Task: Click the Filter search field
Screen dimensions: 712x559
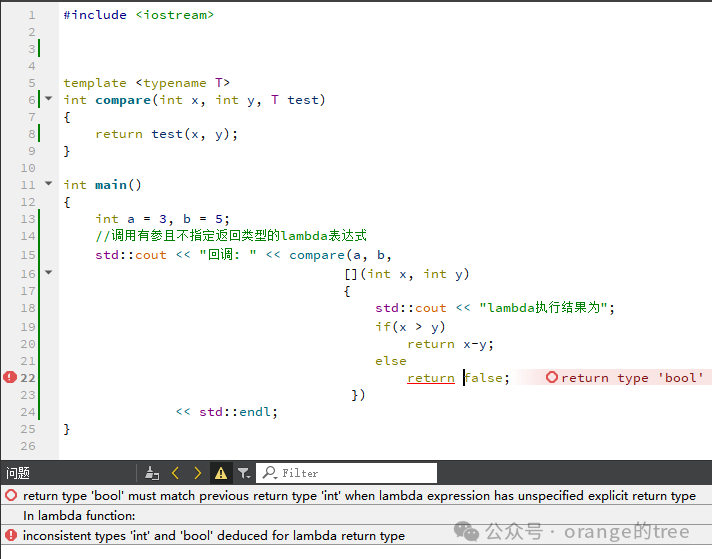Action: (x=346, y=473)
